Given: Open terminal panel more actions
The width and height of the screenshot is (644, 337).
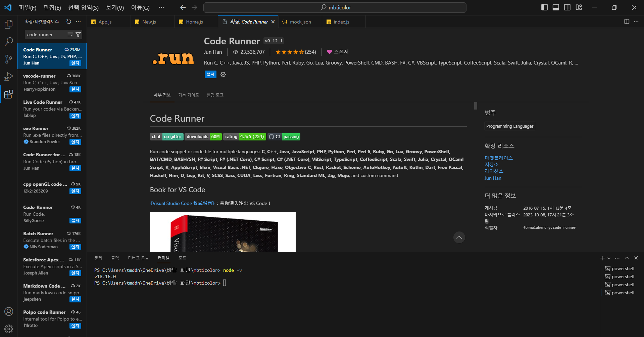Looking at the screenshot, I should pyautogui.click(x=617, y=258).
